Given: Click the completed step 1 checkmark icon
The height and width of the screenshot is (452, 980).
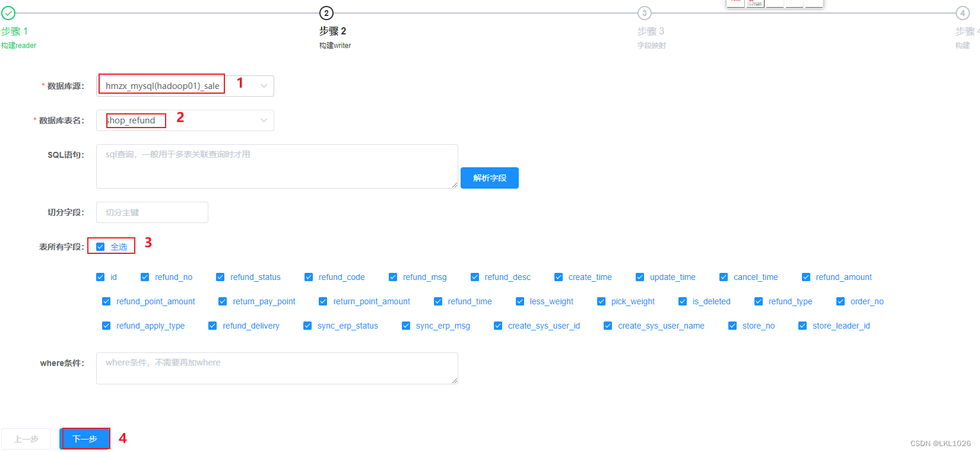Looking at the screenshot, I should [8, 13].
